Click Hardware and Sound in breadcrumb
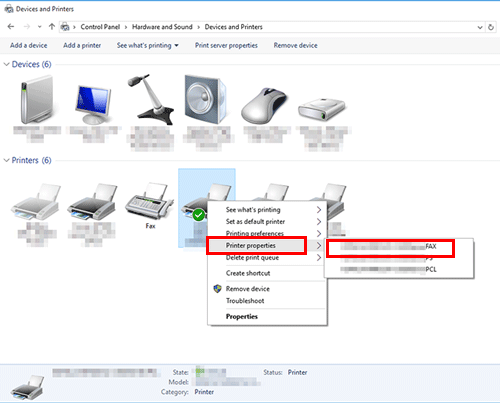The width and height of the screenshot is (500, 403). point(162,27)
